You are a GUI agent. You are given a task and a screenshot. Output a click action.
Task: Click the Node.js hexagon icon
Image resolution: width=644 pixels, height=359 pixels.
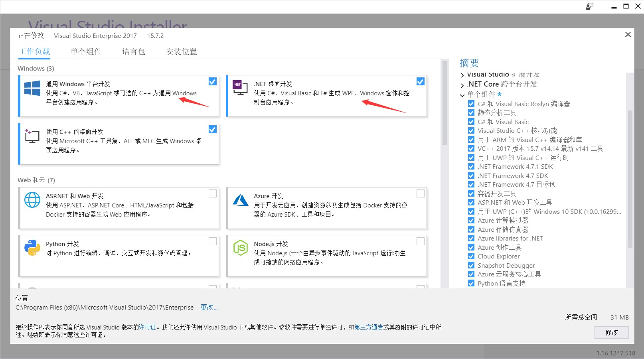pos(241,248)
